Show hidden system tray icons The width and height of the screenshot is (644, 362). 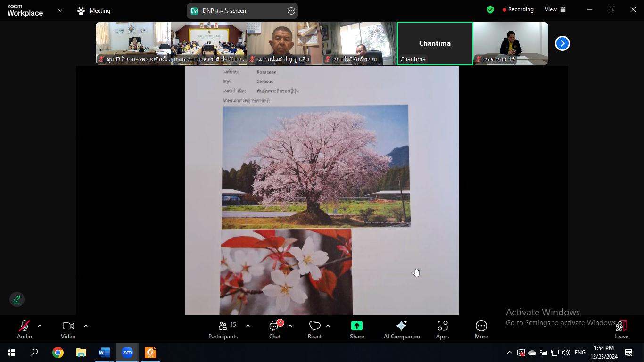tap(509, 353)
